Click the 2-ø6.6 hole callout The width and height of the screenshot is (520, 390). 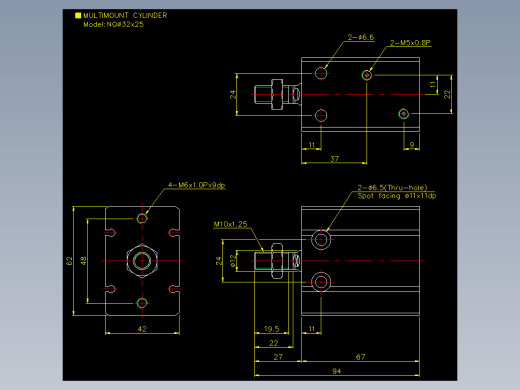pos(361,37)
